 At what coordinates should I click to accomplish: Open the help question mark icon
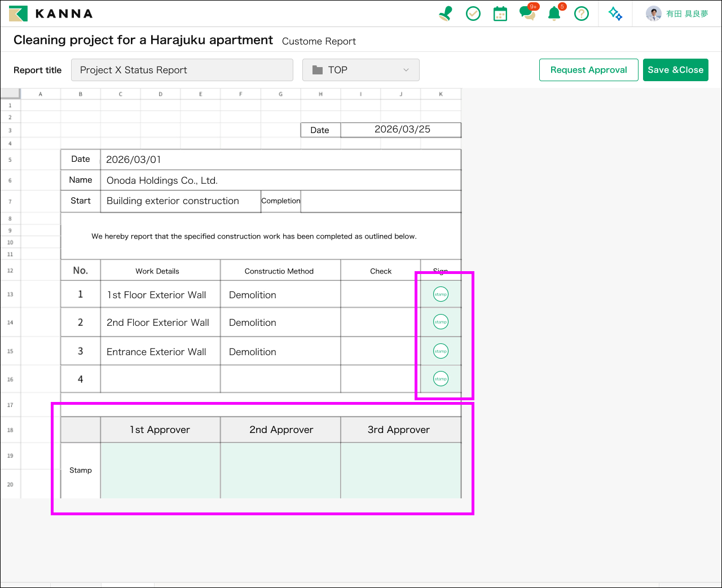coord(582,14)
